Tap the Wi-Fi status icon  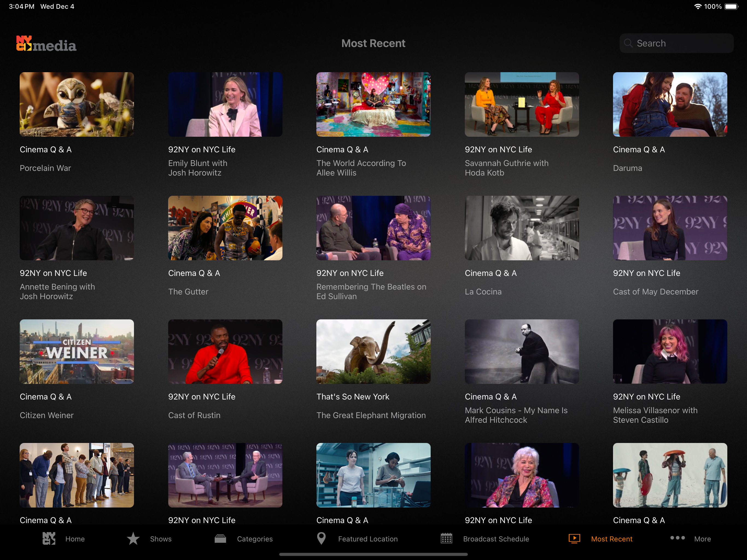click(698, 6)
